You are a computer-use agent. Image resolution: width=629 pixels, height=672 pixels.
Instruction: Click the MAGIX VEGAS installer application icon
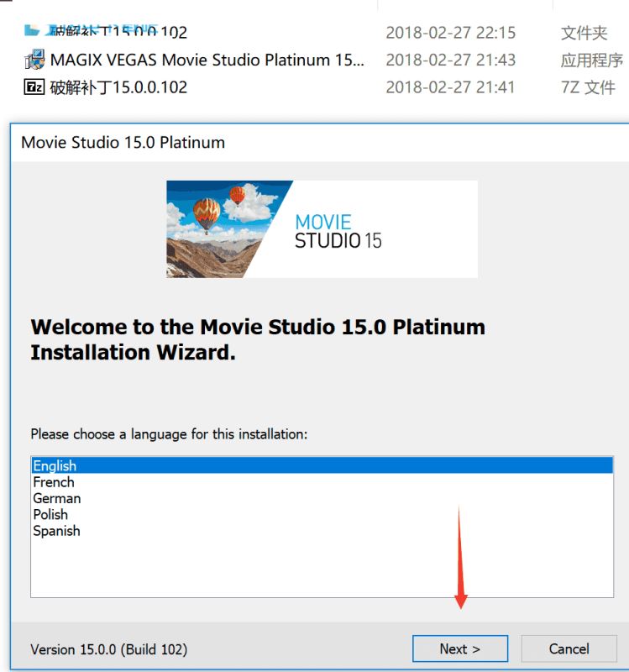tap(34, 60)
